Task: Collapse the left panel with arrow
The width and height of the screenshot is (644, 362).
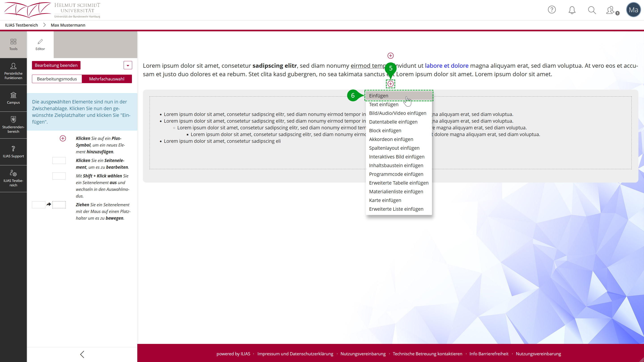Action: click(82, 354)
